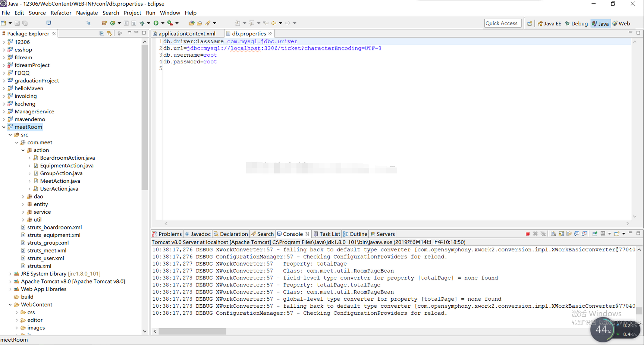Collapse All in Package Explorer
The image size is (644, 345).
102,33
